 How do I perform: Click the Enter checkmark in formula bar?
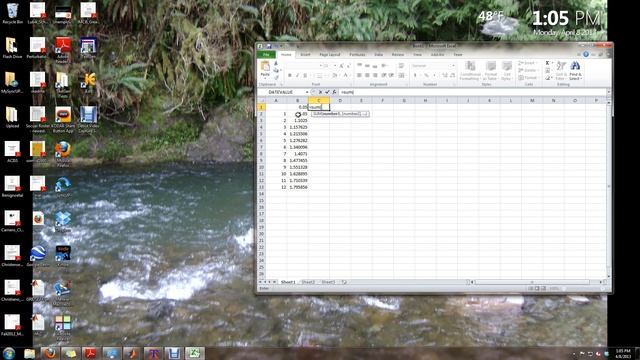327,92
